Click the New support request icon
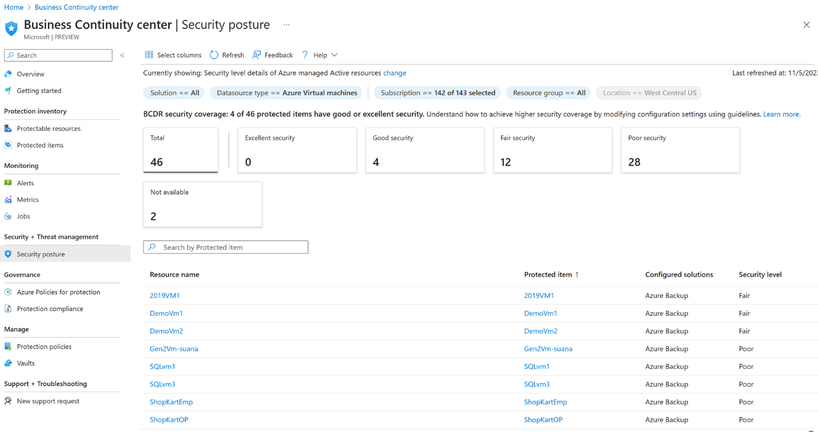 coord(8,401)
